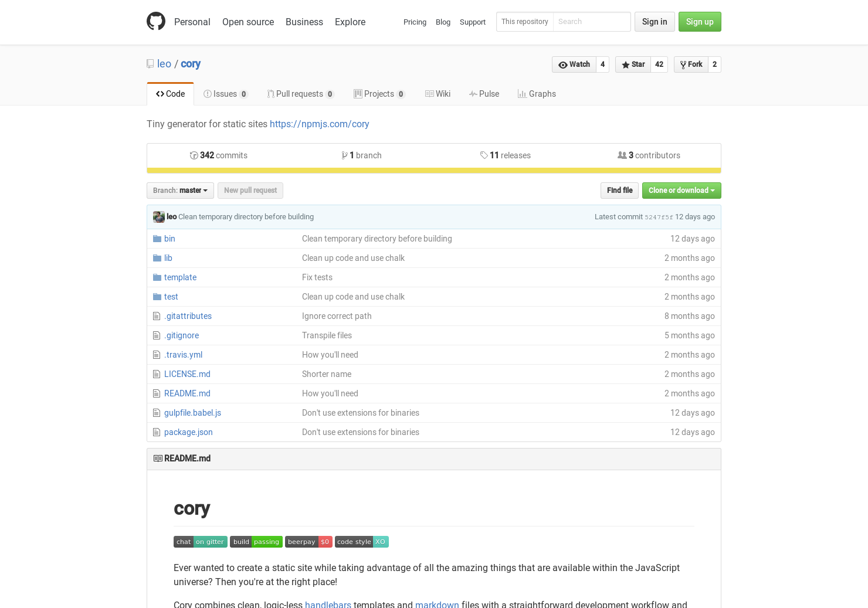
Task: Open commit message Ignore correct path
Action: pyautogui.click(x=337, y=316)
